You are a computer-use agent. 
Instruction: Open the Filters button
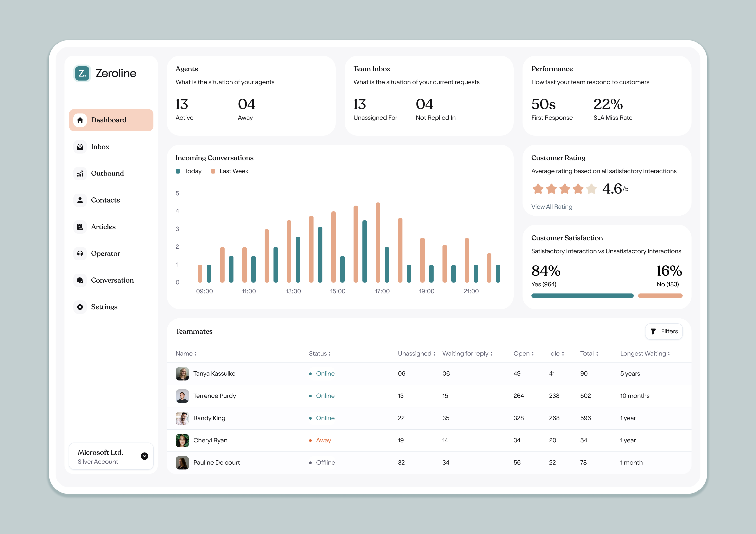click(x=664, y=331)
